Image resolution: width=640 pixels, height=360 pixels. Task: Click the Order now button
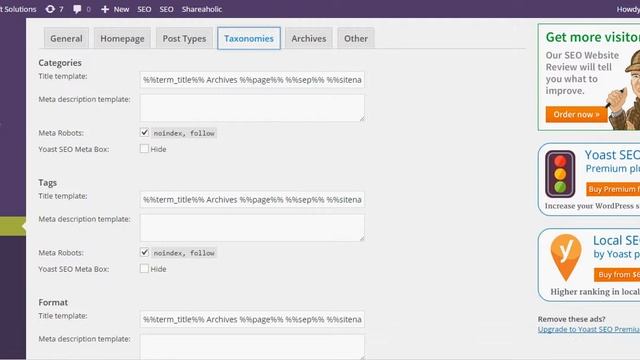[576, 115]
